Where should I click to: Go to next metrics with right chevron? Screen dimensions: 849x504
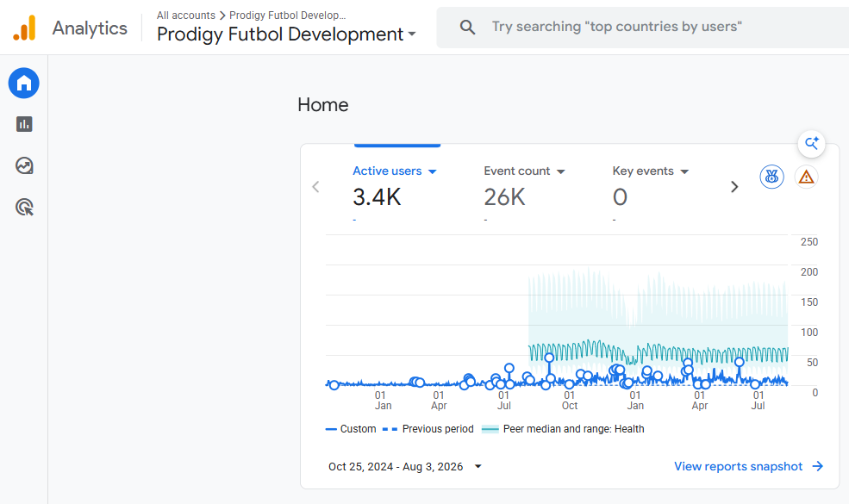[734, 187]
